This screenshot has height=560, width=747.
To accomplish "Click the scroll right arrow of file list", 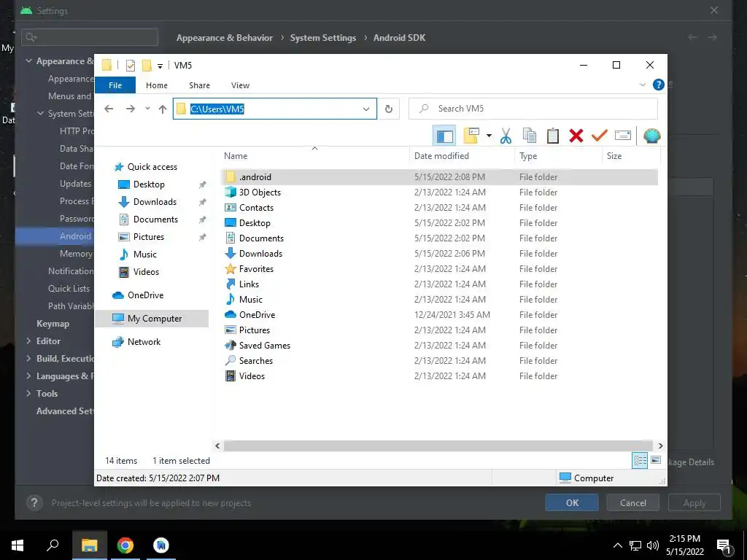I will (660, 446).
